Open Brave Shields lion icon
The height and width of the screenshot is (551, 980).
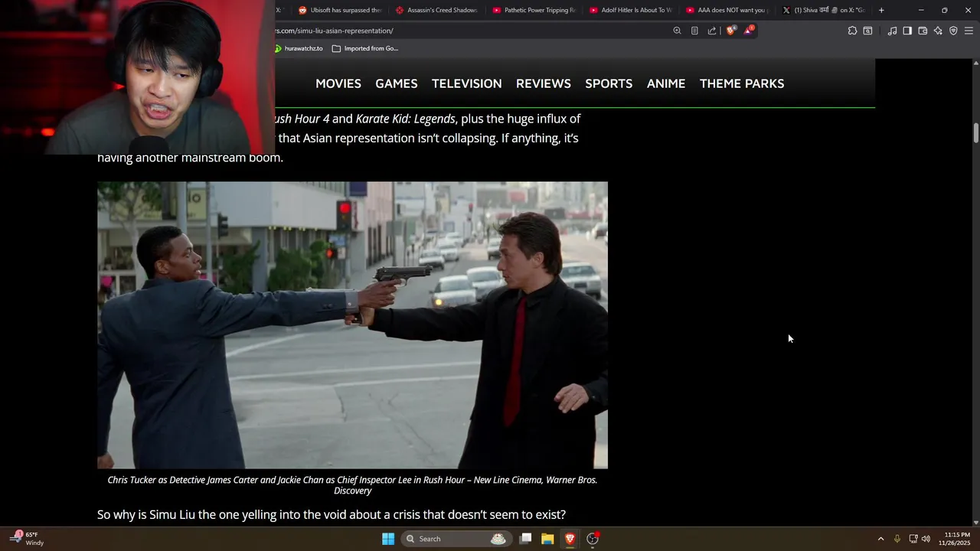pyautogui.click(x=730, y=31)
